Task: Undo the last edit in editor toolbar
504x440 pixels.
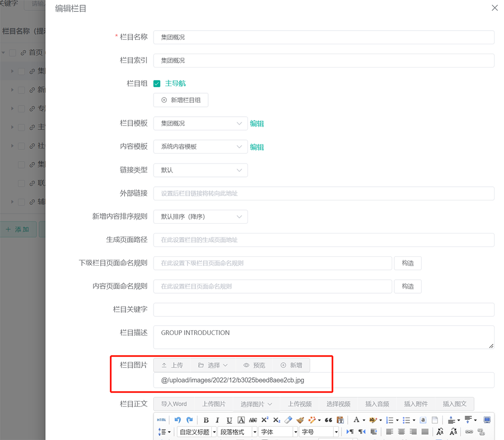Action: [x=177, y=420]
